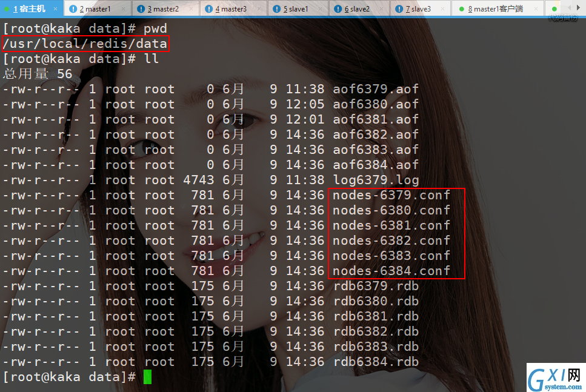The image size is (586, 392).
Task: Close the 3 master2 tab
Action: pyautogui.click(x=191, y=8)
